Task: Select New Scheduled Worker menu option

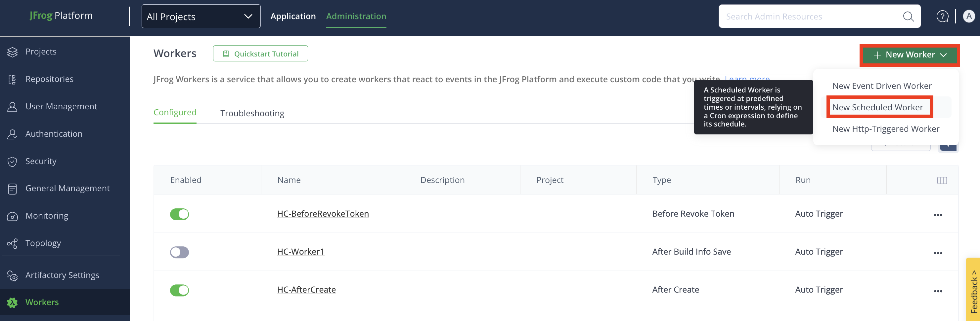Action: [x=877, y=108]
